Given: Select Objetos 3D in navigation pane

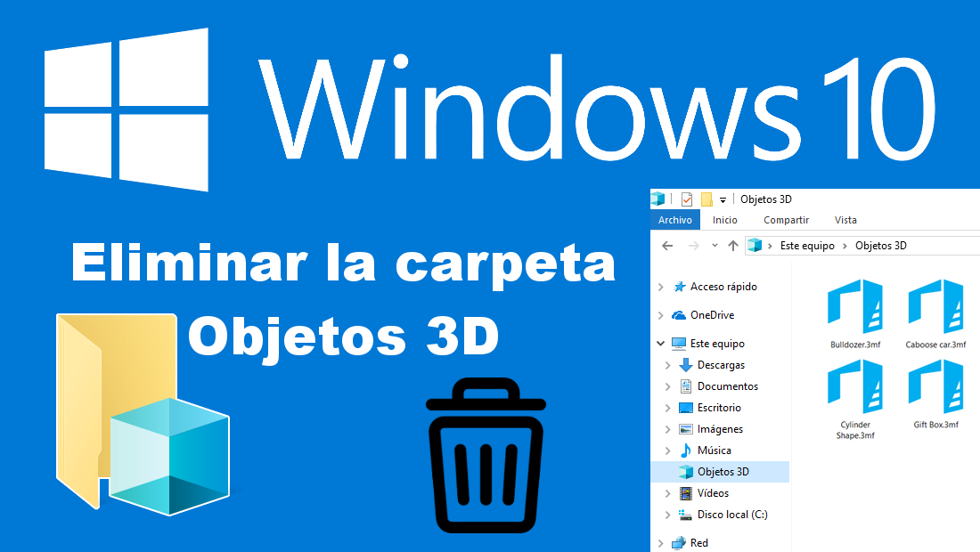Looking at the screenshot, I should point(720,472).
